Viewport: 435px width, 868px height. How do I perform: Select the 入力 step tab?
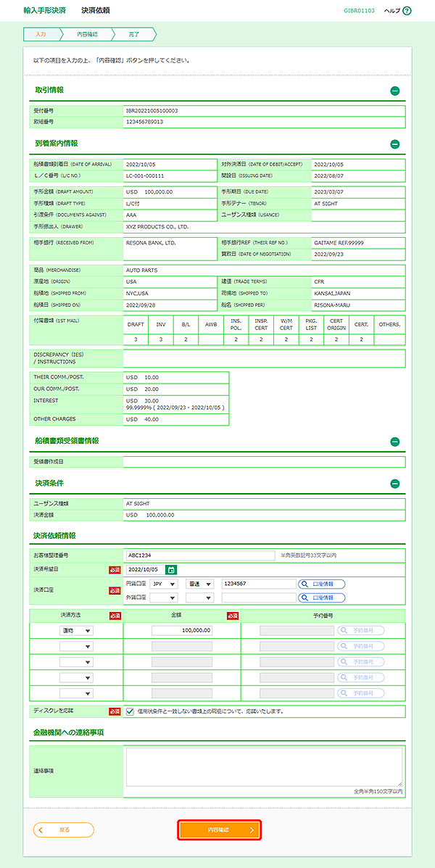[x=41, y=34]
